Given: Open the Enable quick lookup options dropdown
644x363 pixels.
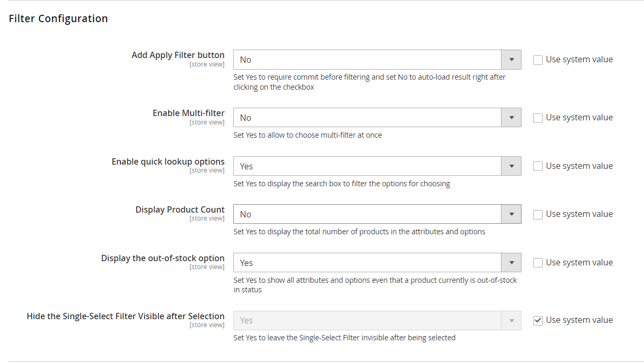Looking at the screenshot, I should (377, 166).
